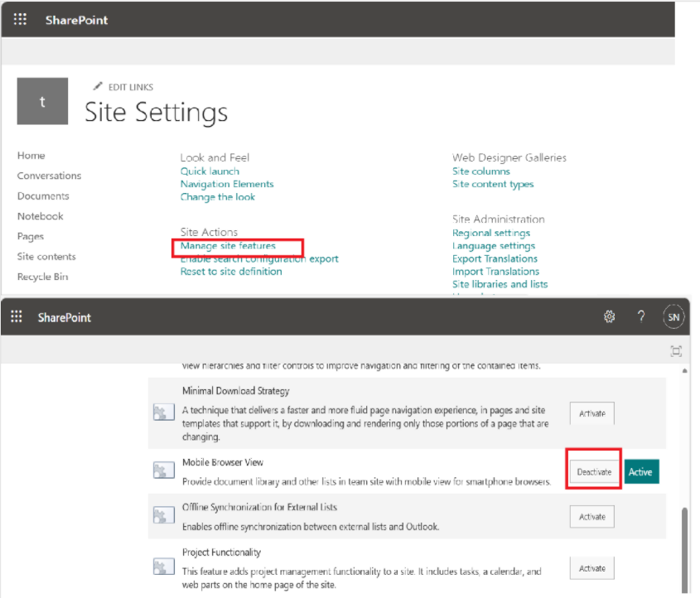Click the focus content mode icon
The image size is (700, 598).
676,351
